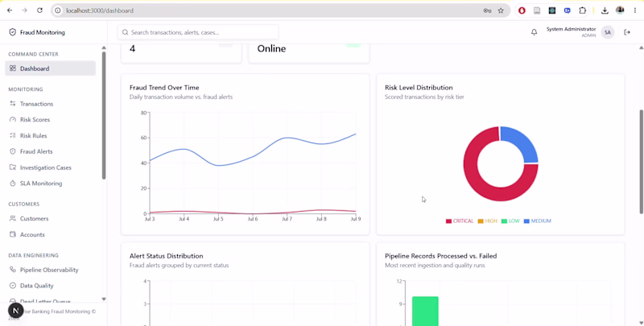Viewport: 644px width, 326px height.
Task: Click the Data Quality check icon
Action: 13,286
